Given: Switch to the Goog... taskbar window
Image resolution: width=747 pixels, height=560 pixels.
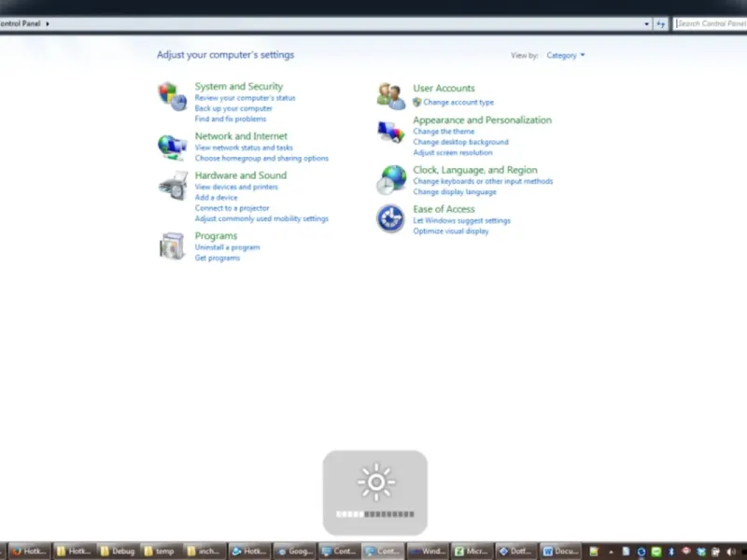Looking at the screenshot, I should 295,551.
